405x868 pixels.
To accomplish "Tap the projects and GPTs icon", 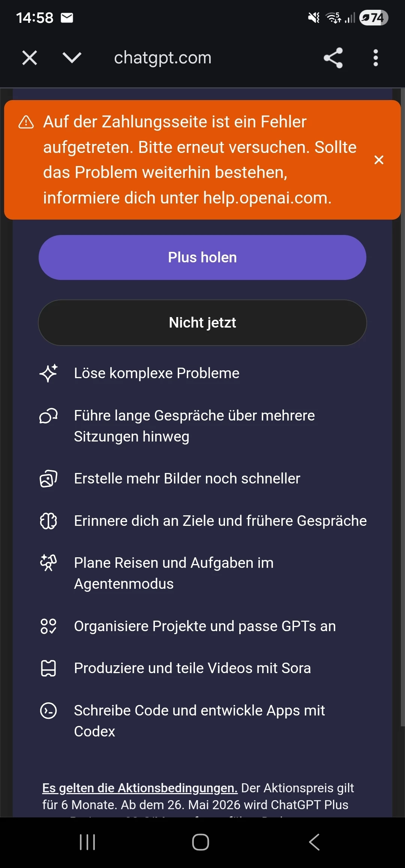I will pos(48,626).
